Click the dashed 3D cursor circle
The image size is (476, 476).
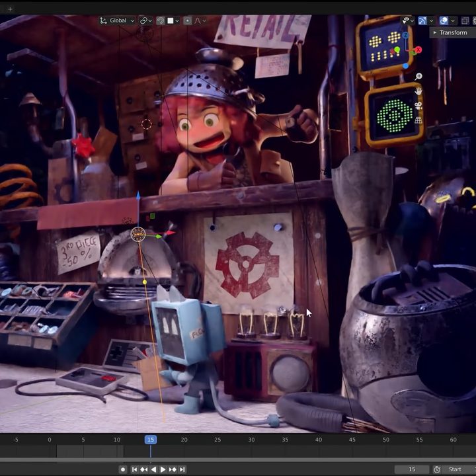point(146,124)
